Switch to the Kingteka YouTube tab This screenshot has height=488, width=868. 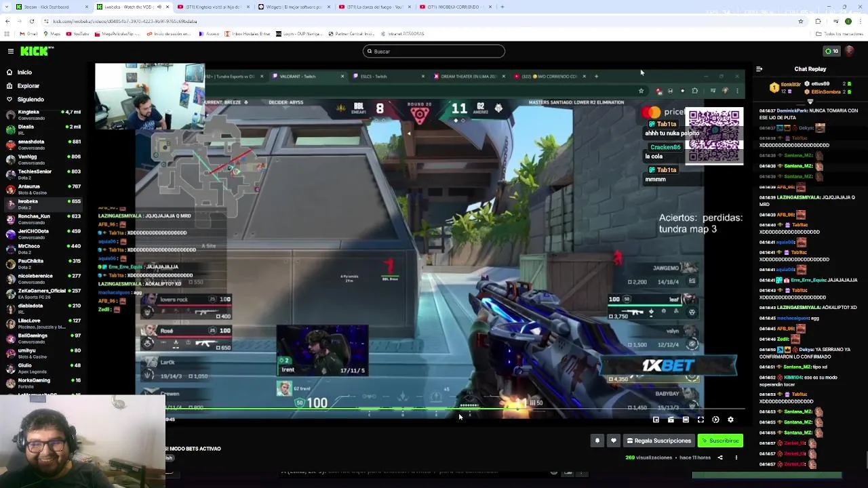(214, 7)
